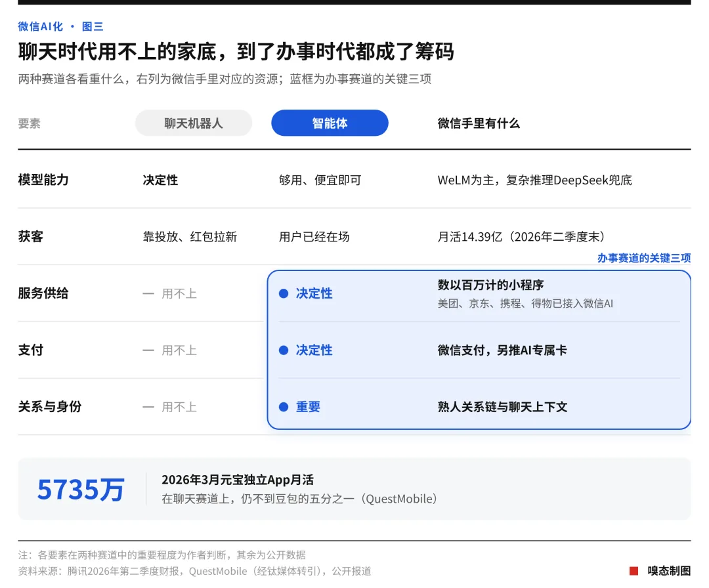Click the blue 重要 label

pos(308,408)
